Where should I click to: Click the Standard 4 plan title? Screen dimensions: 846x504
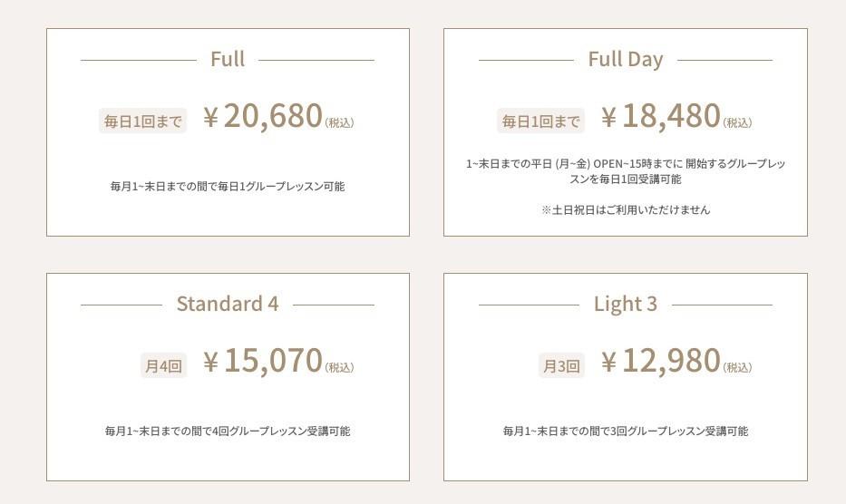pyautogui.click(x=228, y=304)
